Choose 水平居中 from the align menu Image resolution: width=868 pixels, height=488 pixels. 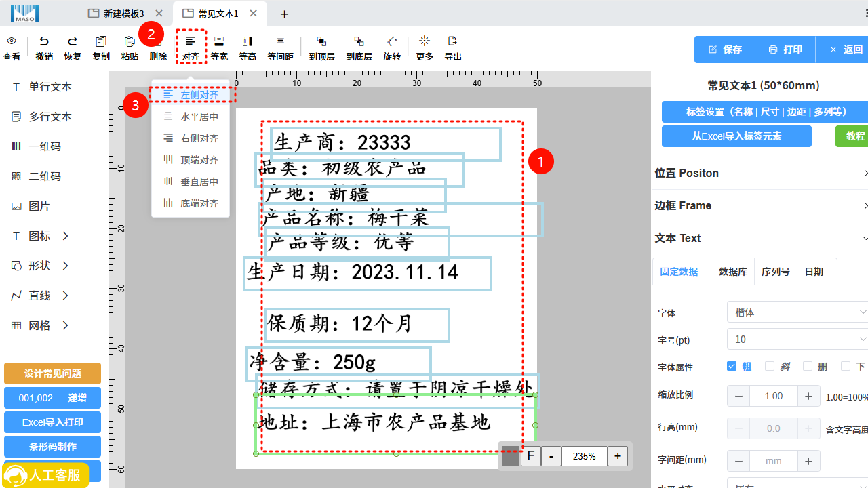191,117
